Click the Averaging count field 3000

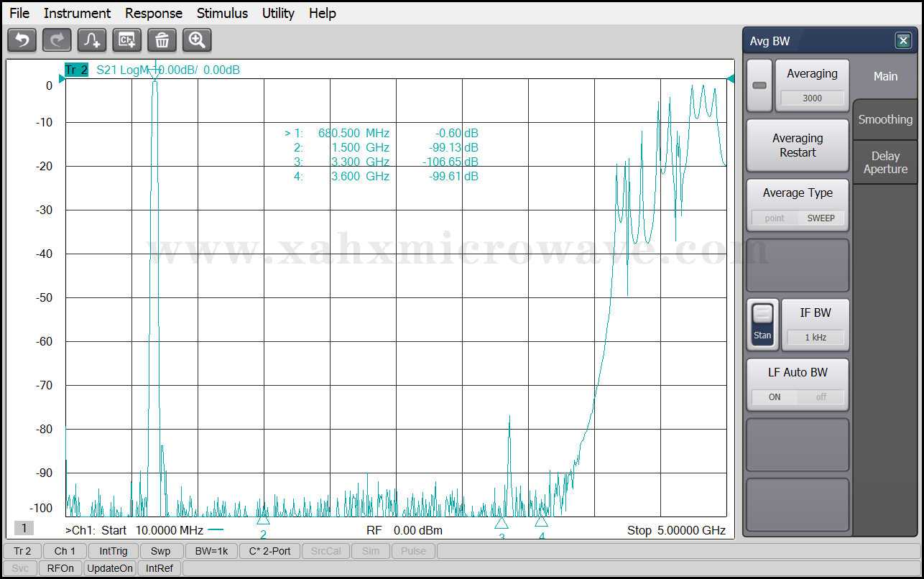tap(812, 98)
